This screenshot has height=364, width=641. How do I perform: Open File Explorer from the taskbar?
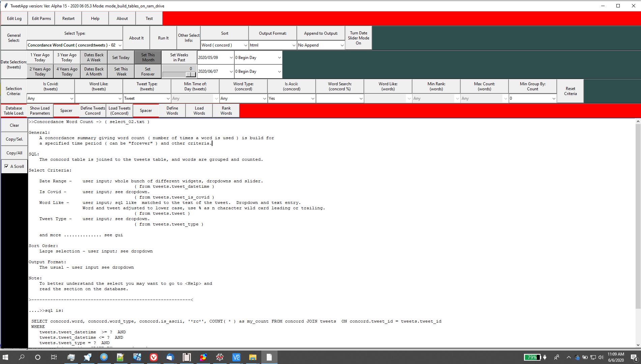(x=253, y=357)
